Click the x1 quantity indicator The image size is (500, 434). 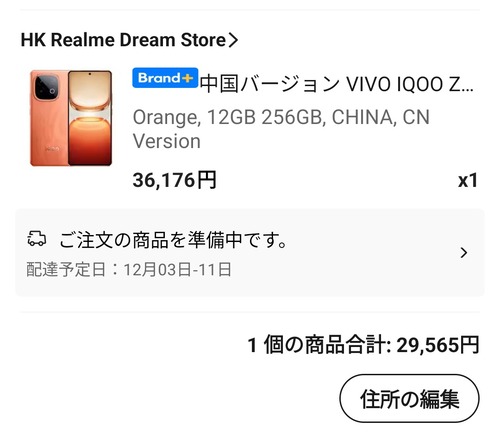click(468, 181)
